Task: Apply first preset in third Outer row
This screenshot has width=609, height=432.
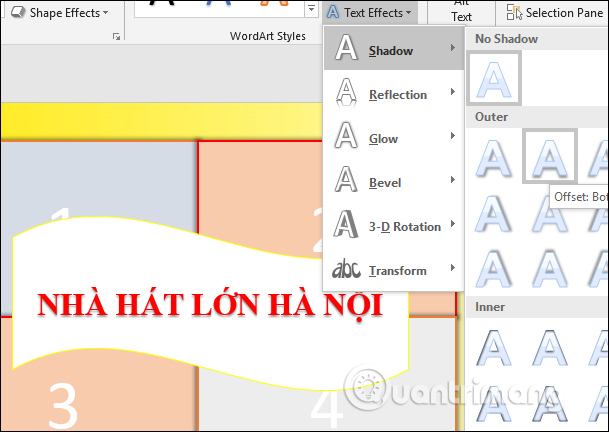Action: pos(494,268)
